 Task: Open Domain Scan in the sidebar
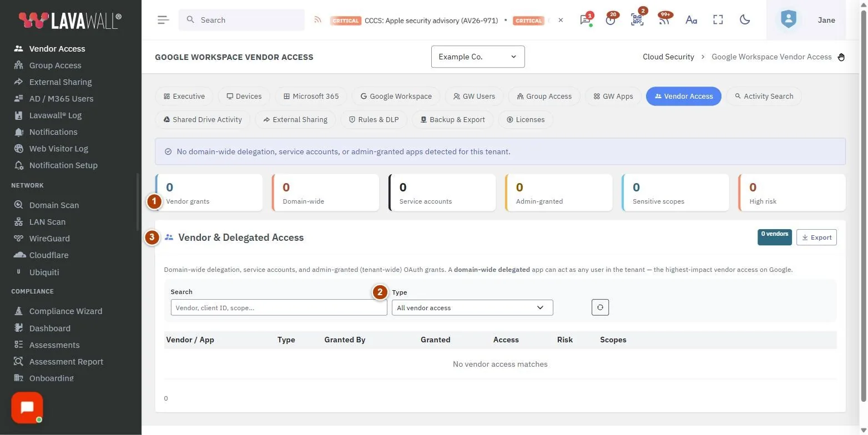(x=54, y=205)
